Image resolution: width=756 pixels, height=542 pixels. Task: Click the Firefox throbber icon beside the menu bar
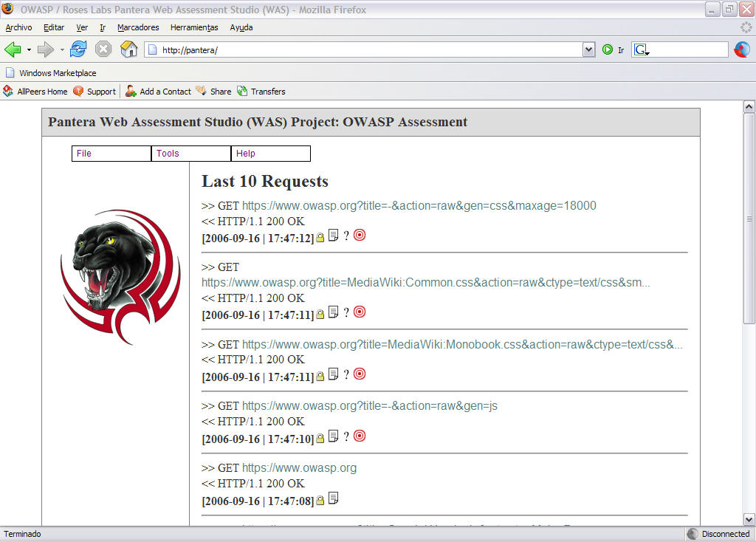(x=746, y=27)
